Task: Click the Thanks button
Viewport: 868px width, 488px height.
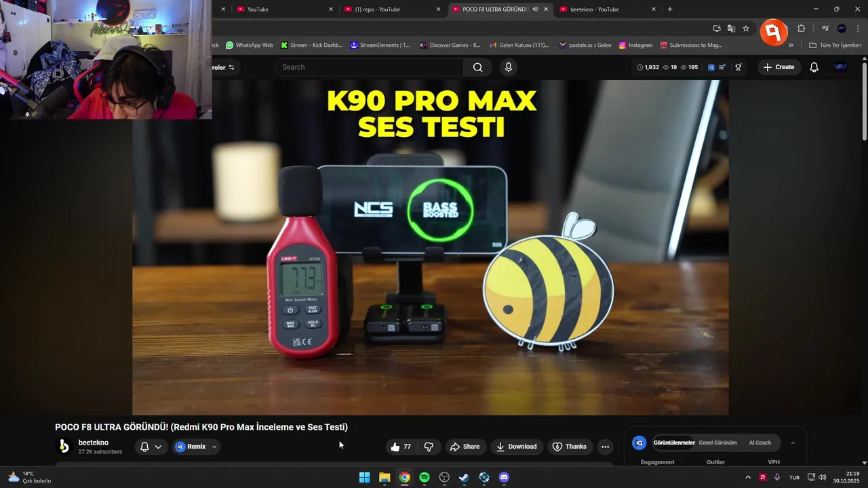Action: [569, 447]
